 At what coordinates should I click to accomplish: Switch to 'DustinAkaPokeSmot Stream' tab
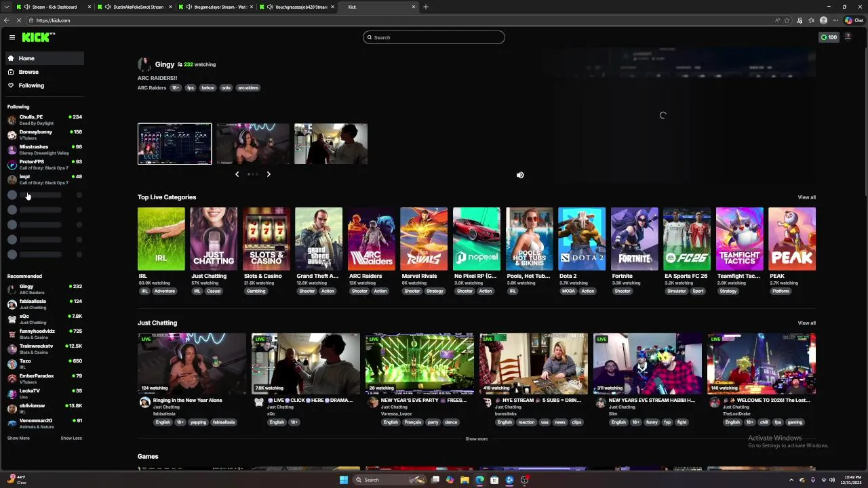coord(135,7)
